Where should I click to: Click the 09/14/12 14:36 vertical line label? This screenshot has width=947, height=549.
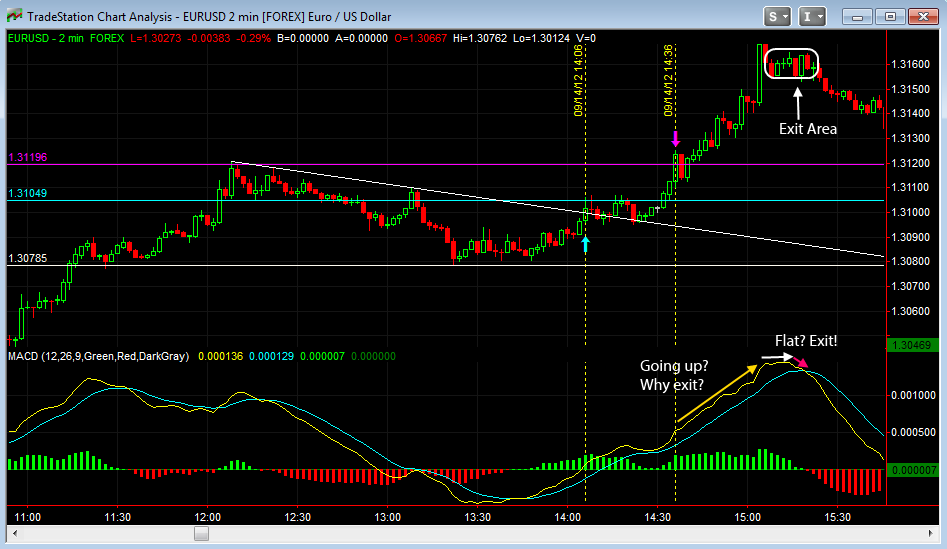668,80
